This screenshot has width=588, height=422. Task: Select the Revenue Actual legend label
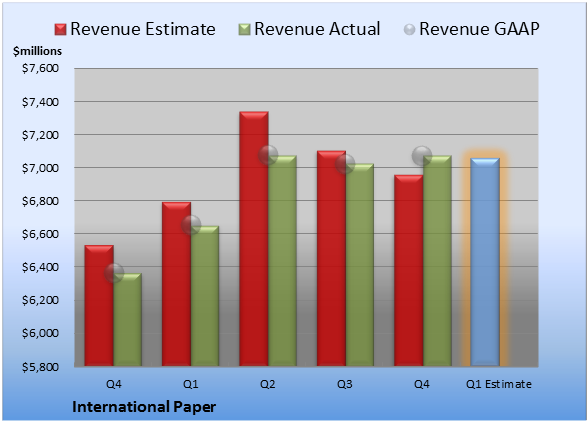317,29
